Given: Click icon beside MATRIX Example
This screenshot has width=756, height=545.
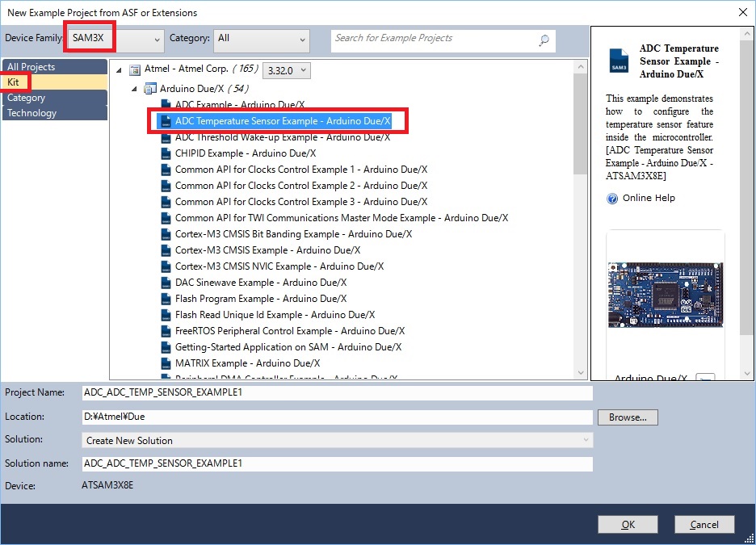Looking at the screenshot, I should pyautogui.click(x=166, y=364).
